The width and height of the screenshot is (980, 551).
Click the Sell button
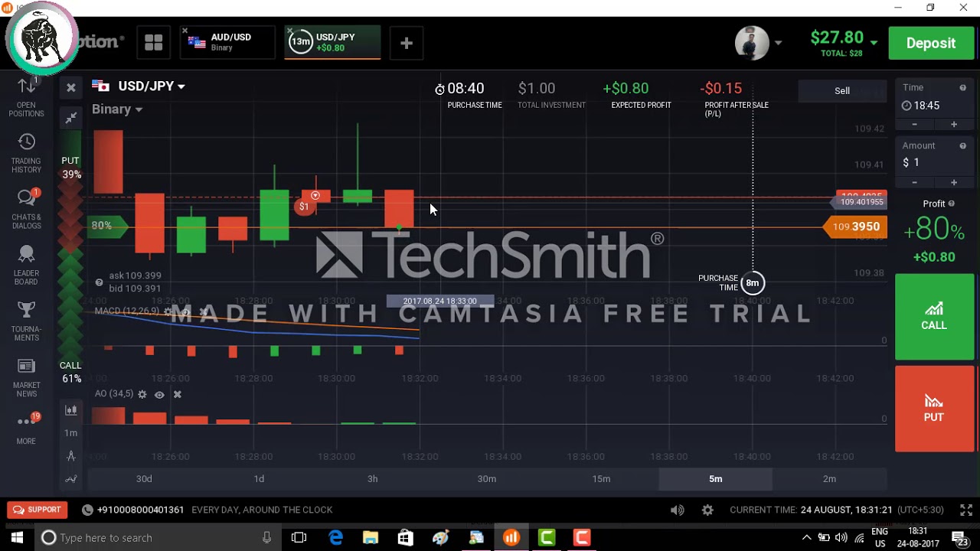(x=842, y=90)
